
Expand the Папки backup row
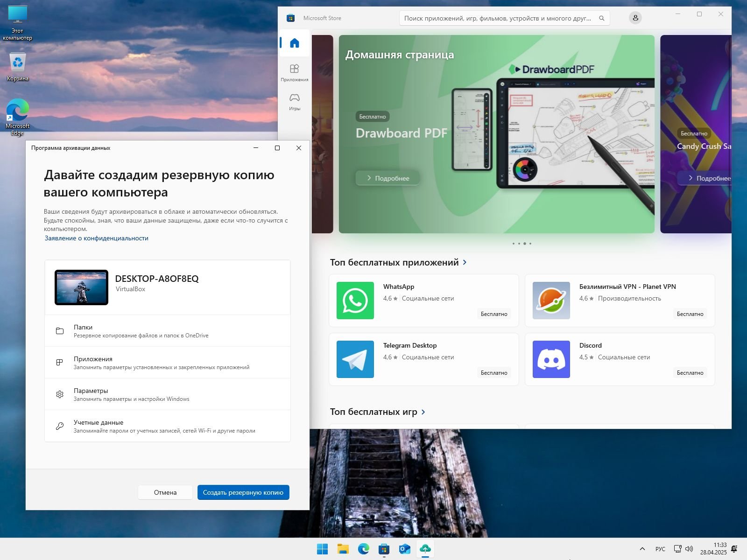point(168,331)
